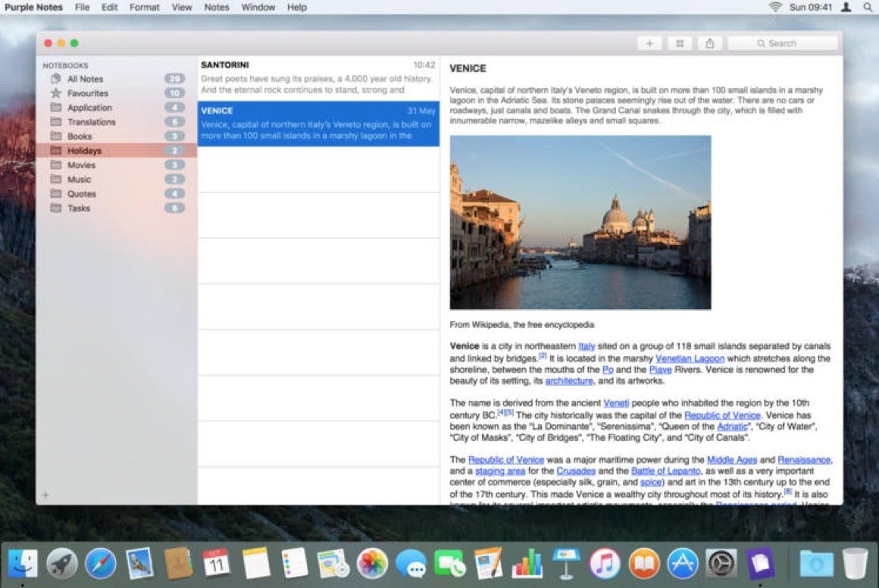879x588 pixels.
Task: Click the Purple Notes app icon in the Dock
Action: tap(760, 563)
